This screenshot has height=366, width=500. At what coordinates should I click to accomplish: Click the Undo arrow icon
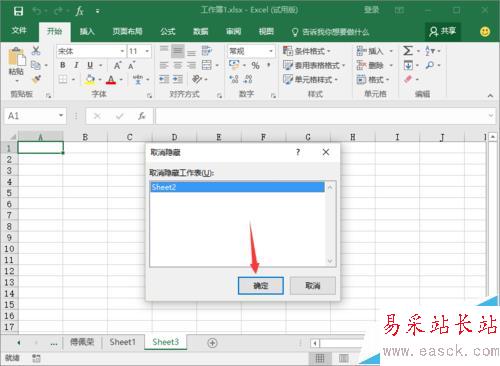point(37,11)
